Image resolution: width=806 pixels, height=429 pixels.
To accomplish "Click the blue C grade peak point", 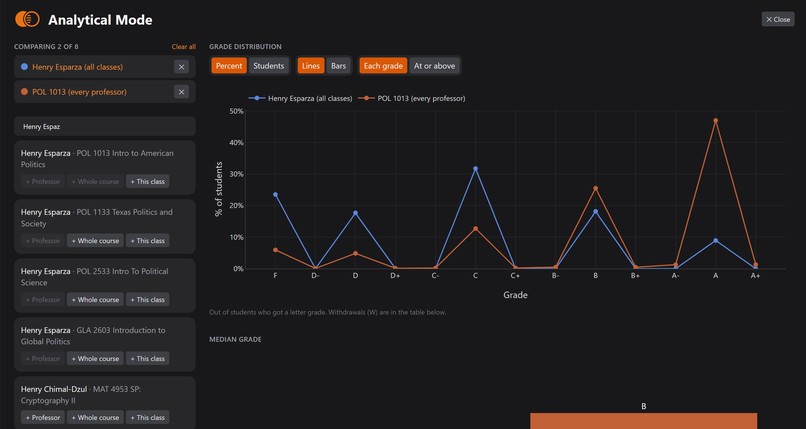I will coord(475,169).
